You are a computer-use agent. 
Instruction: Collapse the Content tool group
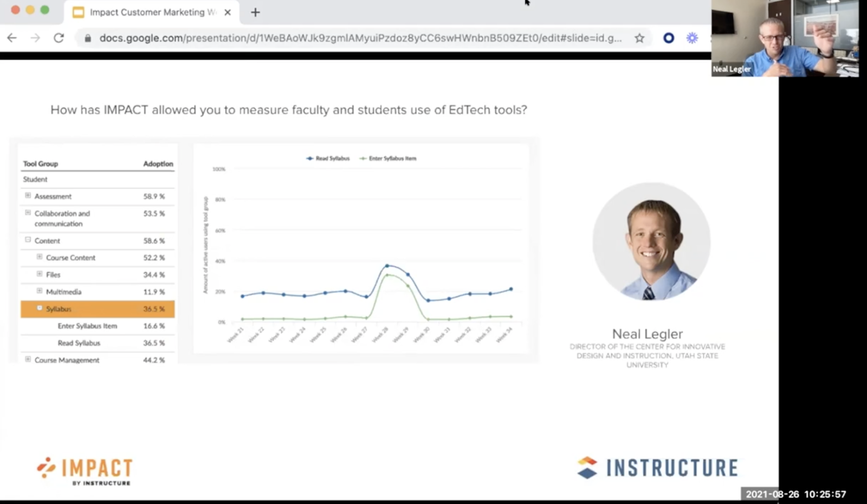(28, 240)
